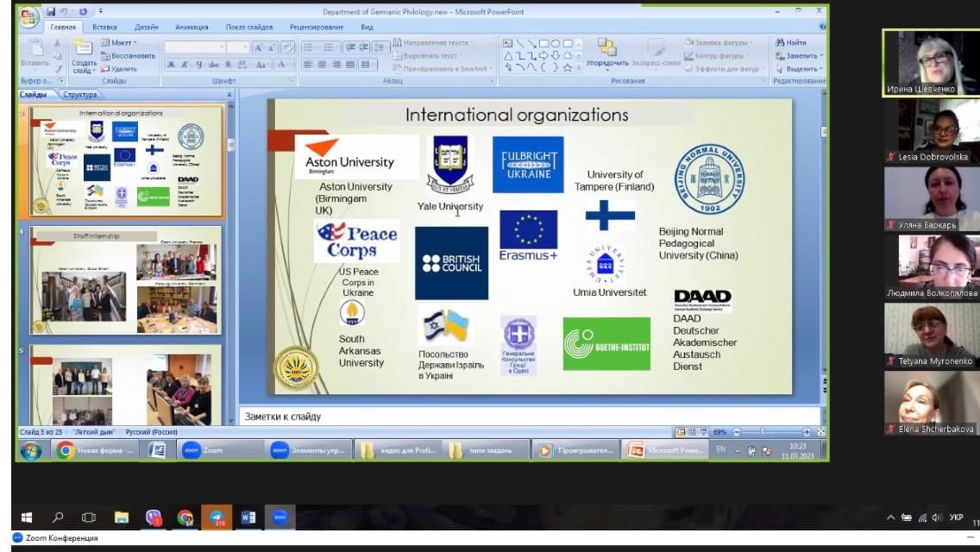Open the Макет layout dropdown
This screenshot has height=552, width=980.
(x=119, y=42)
